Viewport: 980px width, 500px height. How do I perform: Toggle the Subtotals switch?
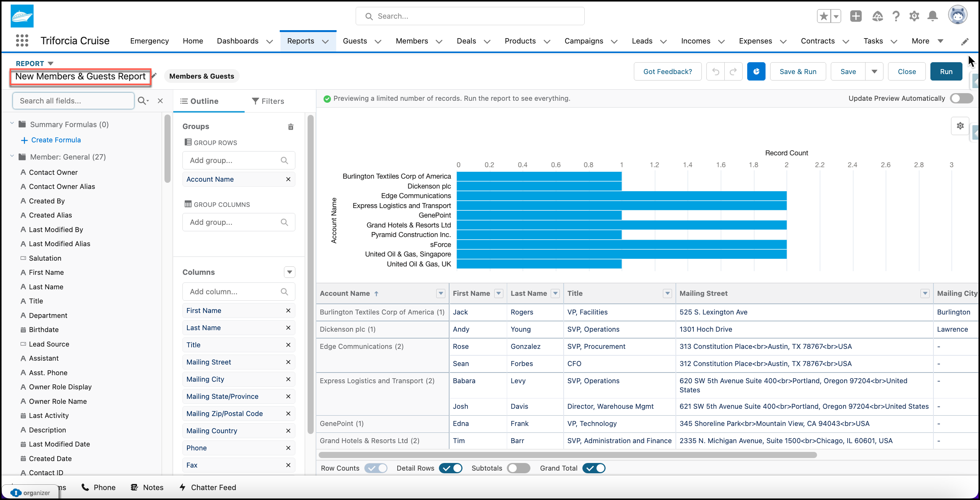[x=518, y=468]
